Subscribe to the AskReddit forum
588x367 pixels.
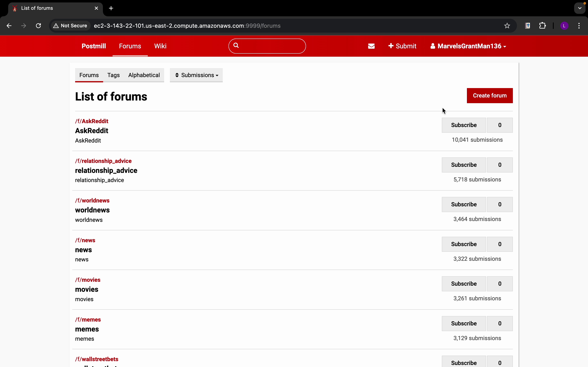pos(464,125)
